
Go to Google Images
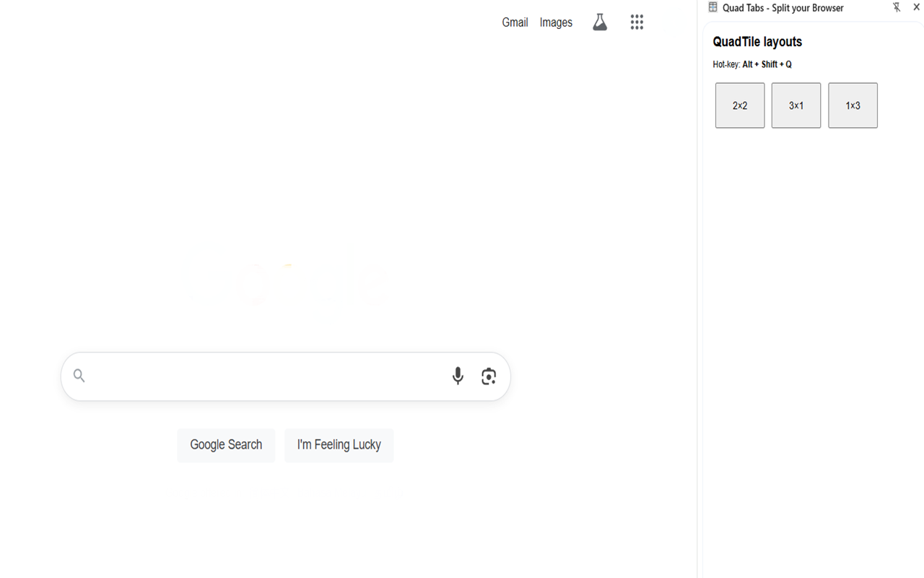coord(556,22)
